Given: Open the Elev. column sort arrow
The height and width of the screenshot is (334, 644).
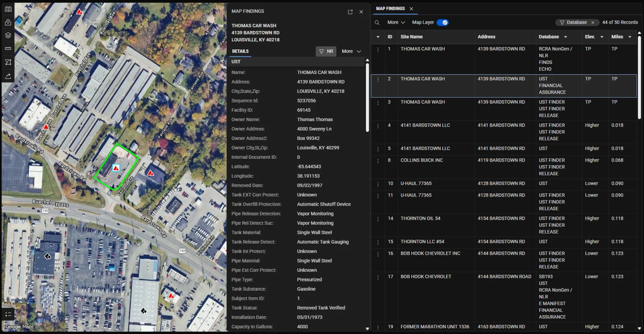Looking at the screenshot, I should point(602,37).
